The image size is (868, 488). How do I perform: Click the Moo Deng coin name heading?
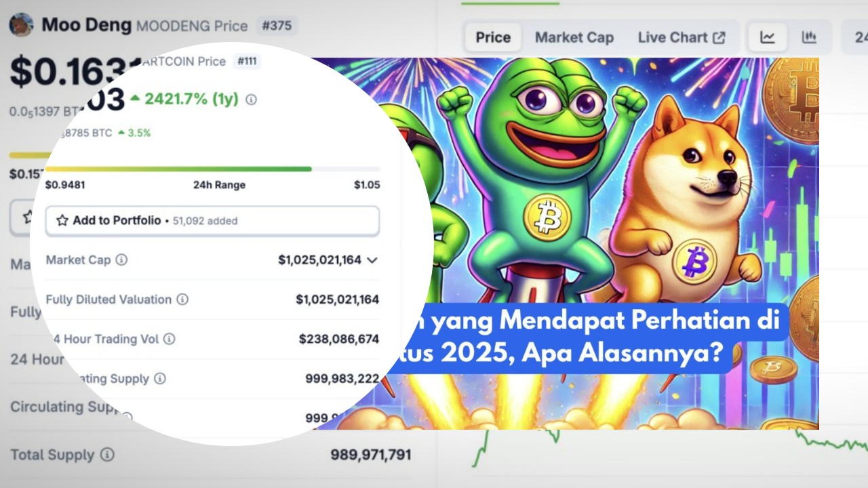(x=87, y=26)
